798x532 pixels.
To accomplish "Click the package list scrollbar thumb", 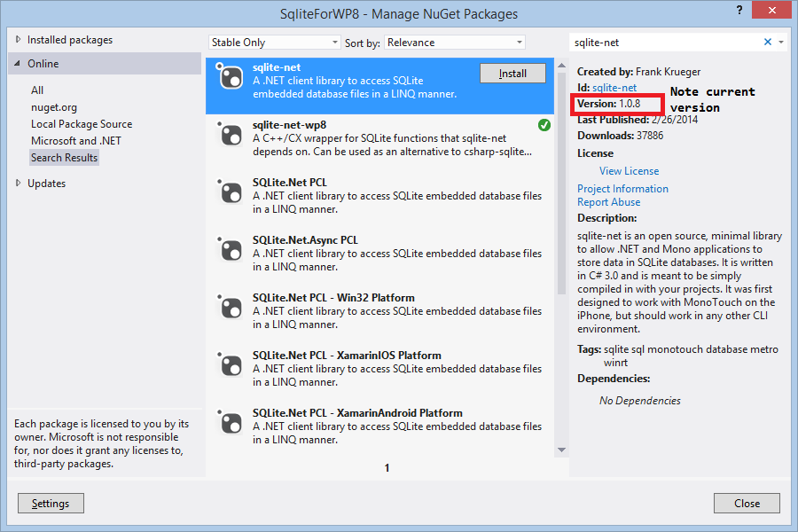I will [x=561, y=184].
